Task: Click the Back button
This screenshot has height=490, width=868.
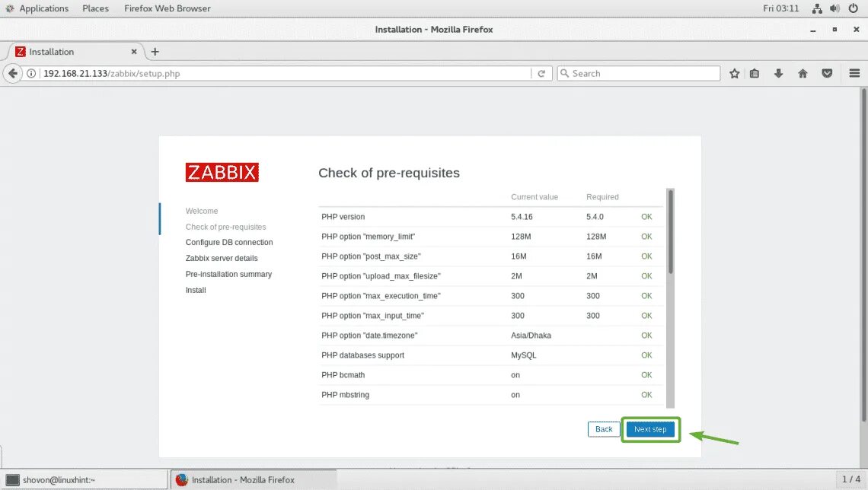Action: (x=603, y=429)
